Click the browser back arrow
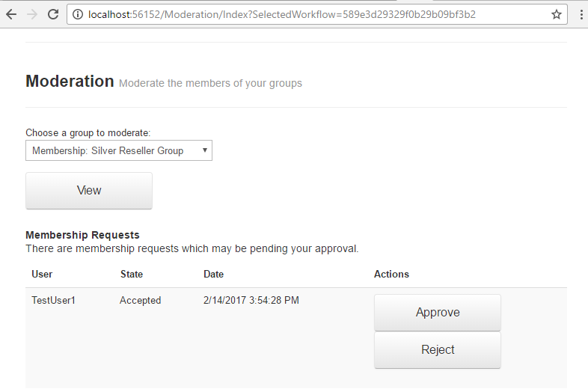588x392 pixels. [x=11, y=14]
